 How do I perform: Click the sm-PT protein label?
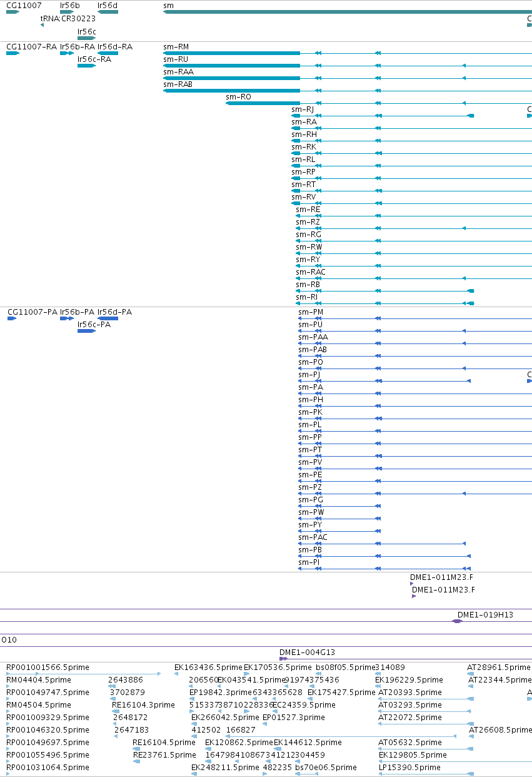tap(310, 450)
